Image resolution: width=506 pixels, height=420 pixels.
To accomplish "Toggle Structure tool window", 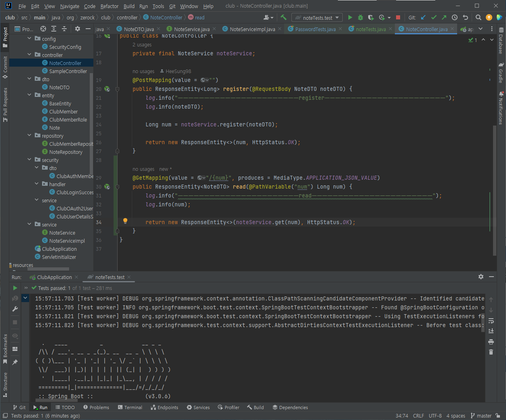I will (5, 384).
